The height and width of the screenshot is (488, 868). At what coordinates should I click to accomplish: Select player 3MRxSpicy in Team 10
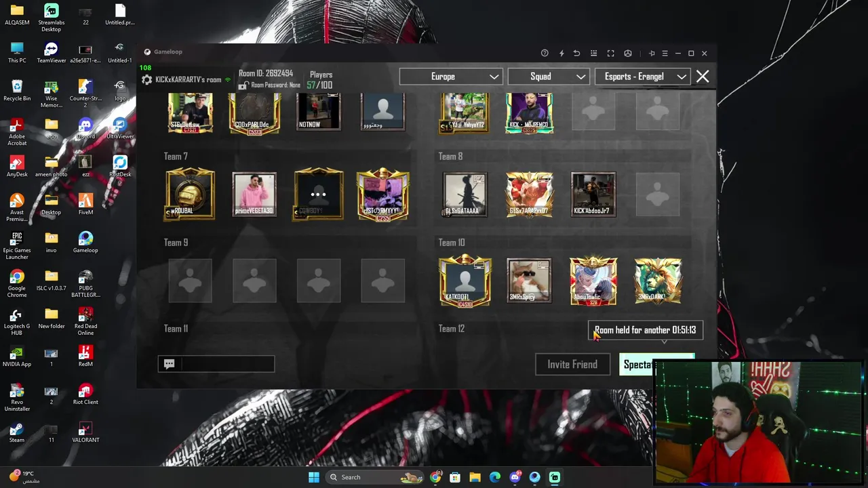(x=529, y=281)
